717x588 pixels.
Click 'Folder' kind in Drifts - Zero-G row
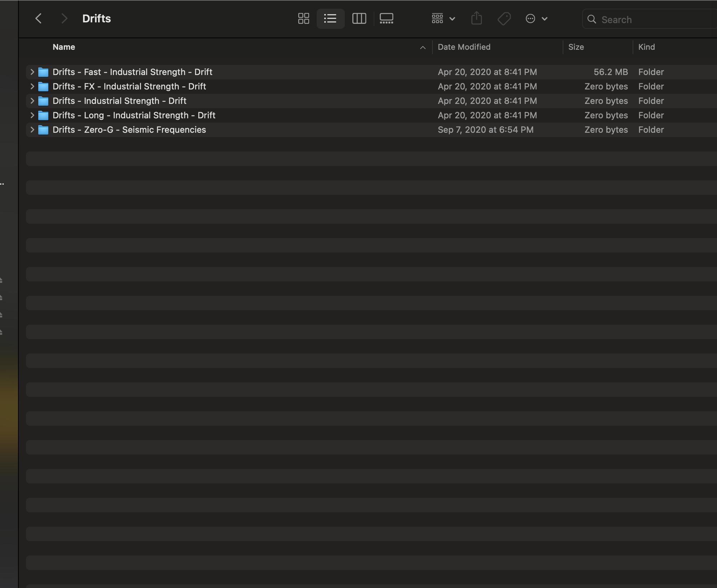tap(651, 130)
